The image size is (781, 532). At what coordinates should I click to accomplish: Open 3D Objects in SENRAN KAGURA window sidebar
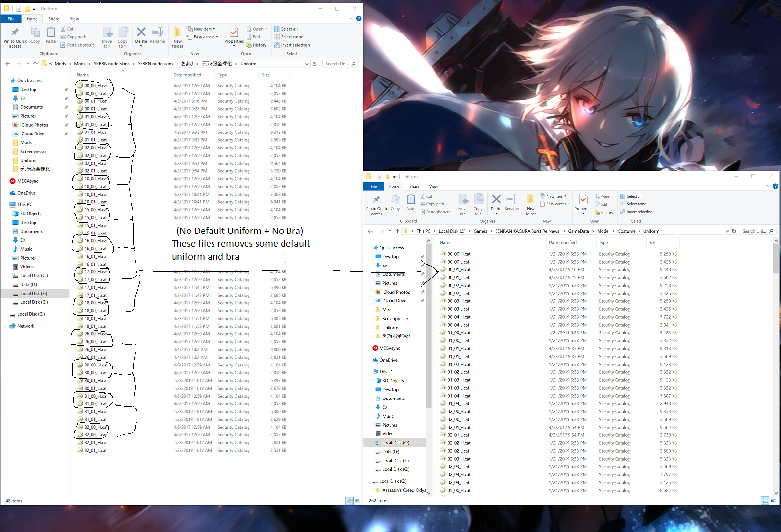(389, 381)
